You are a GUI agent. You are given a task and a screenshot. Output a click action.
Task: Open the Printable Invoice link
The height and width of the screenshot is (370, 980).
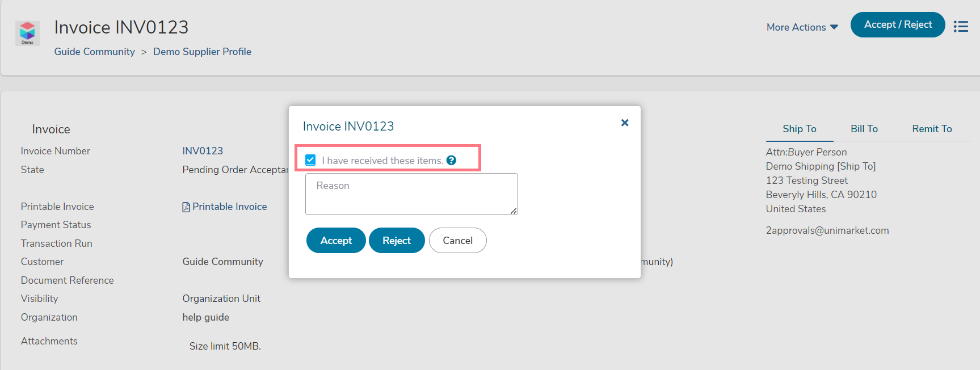click(230, 207)
